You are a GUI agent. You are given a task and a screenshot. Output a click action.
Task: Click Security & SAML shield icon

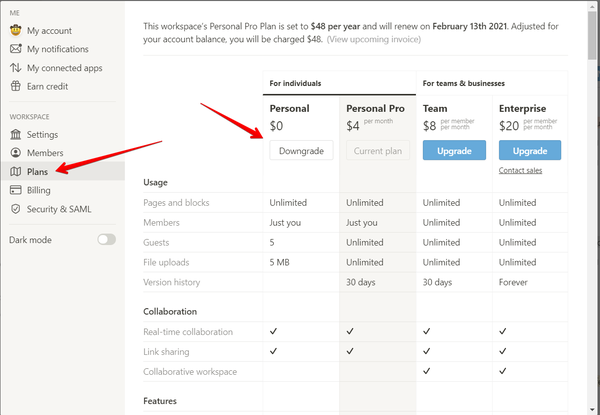tap(15, 209)
